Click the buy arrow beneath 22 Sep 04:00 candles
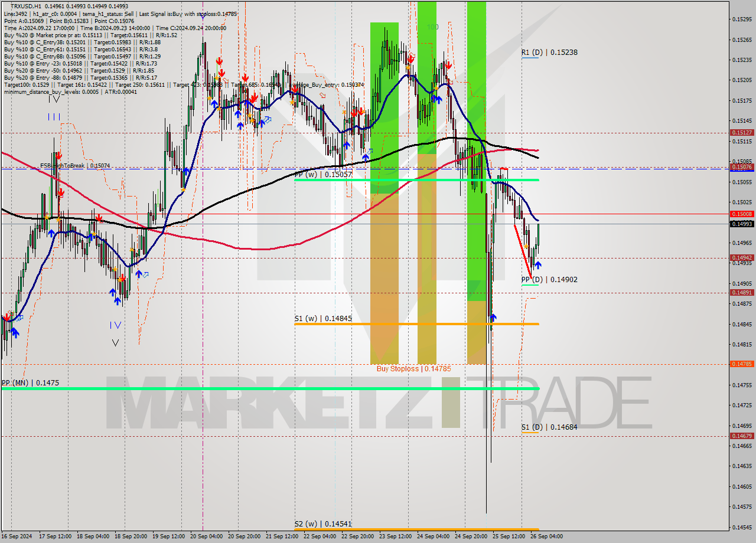The width and height of the screenshot is (756, 543). tap(346, 145)
